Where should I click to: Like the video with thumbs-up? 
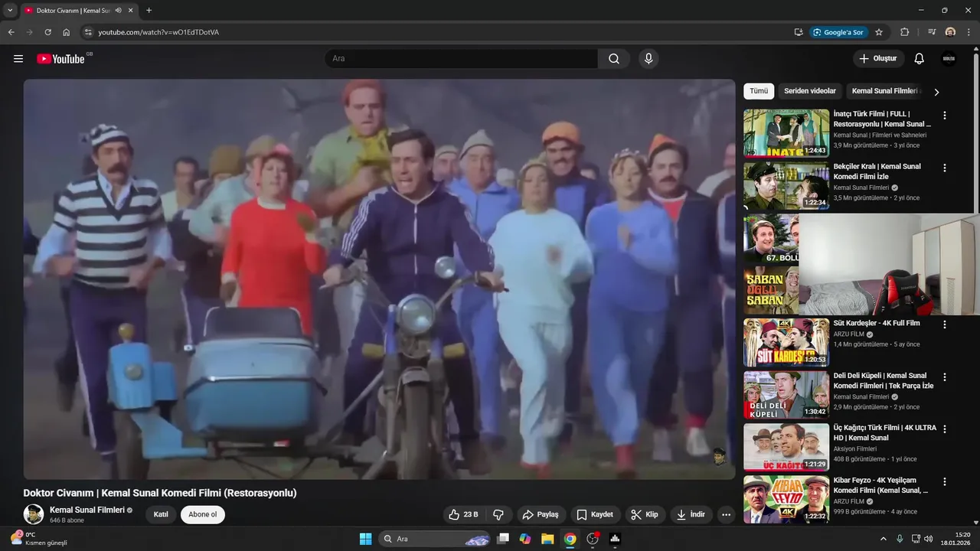[464, 514]
